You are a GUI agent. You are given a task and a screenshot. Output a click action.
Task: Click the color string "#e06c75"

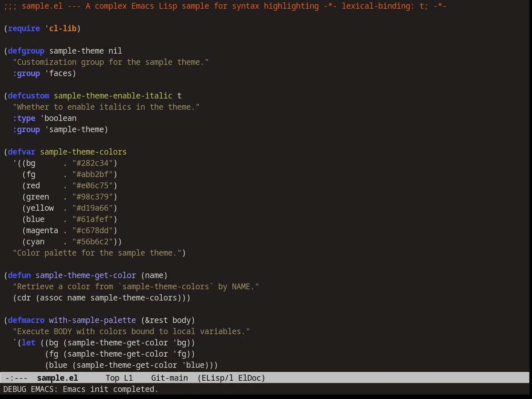point(93,185)
